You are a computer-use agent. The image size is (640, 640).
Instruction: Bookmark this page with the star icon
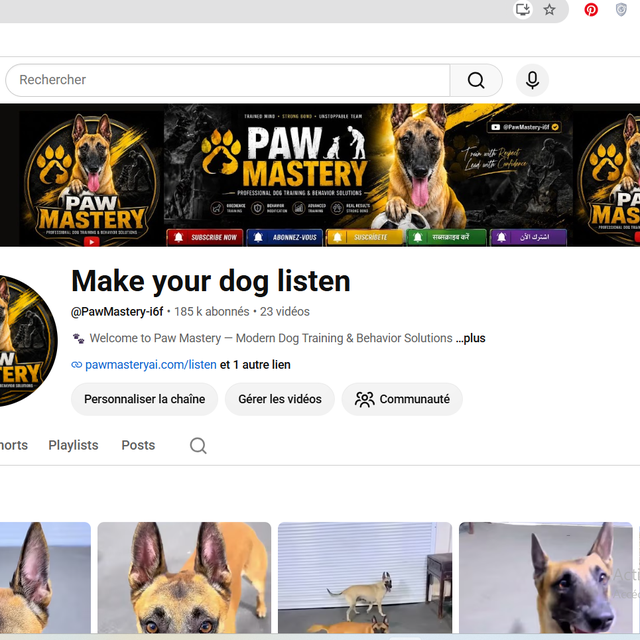click(x=549, y=9)
